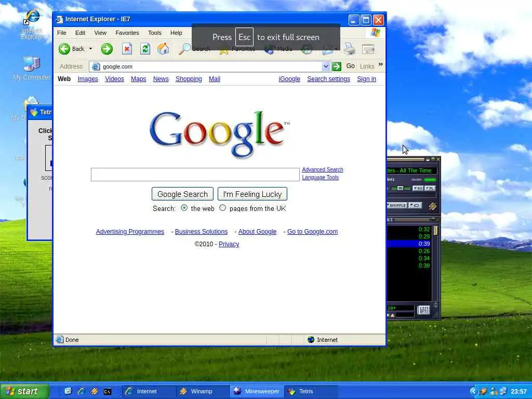Click the Language Tools link
Screen dimensions: 532x399
coord(320,178)
